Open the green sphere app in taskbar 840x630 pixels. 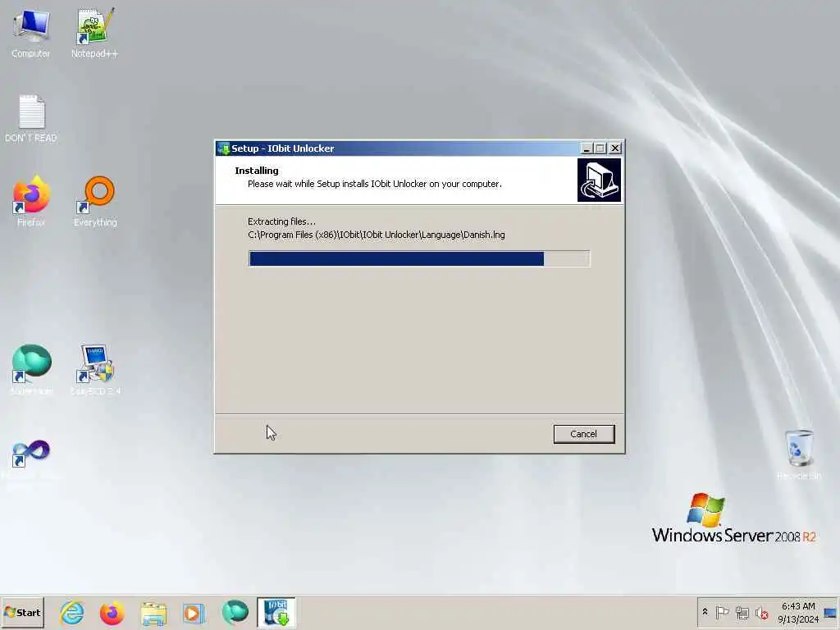point(235,612)
